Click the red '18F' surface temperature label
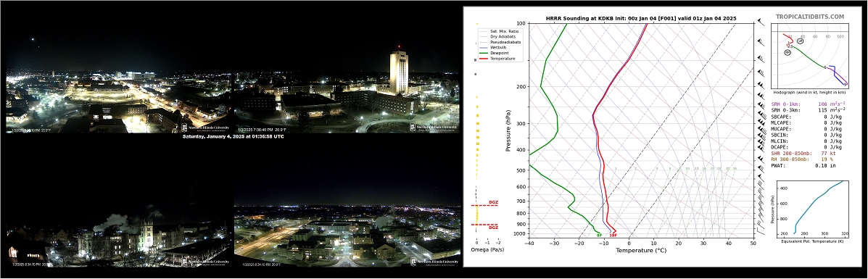Screen dimensions: 868x279 (613, 236)
